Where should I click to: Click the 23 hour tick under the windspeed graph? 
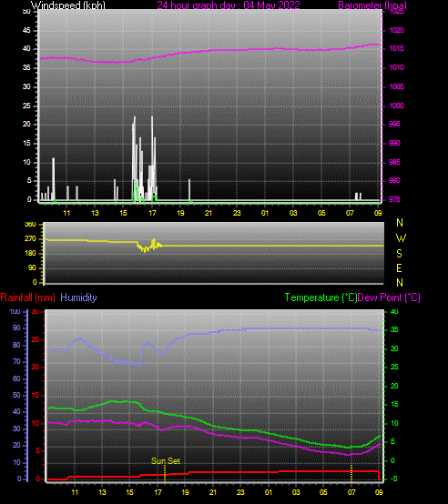click(x=237, y=213)
